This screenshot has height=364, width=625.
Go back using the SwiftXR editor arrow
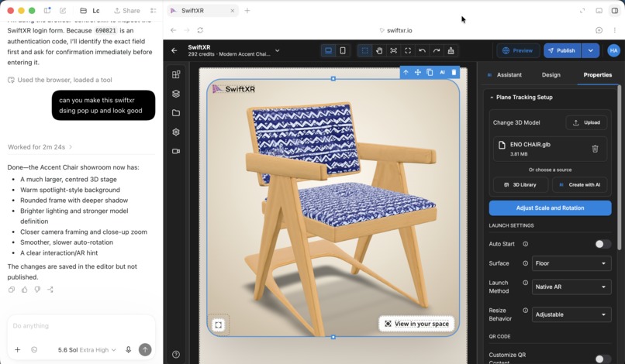[174, 50]
